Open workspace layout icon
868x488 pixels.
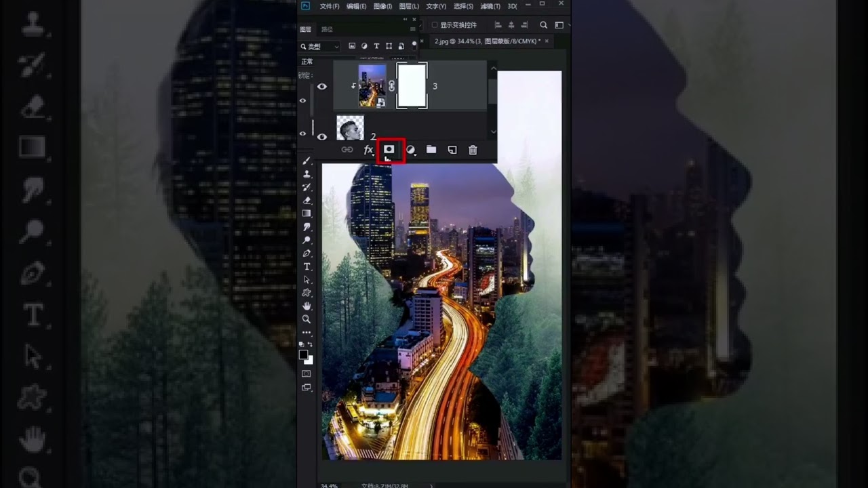[559, 25]
